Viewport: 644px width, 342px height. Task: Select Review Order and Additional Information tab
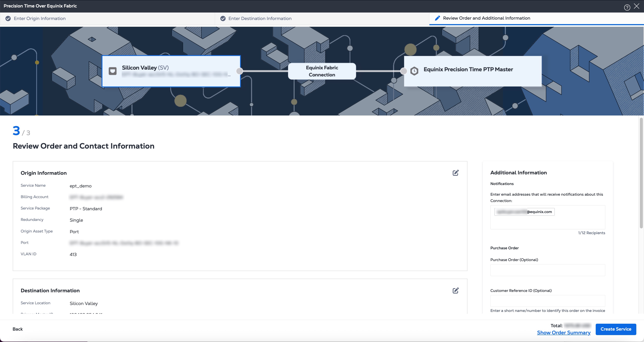[486, 18]
